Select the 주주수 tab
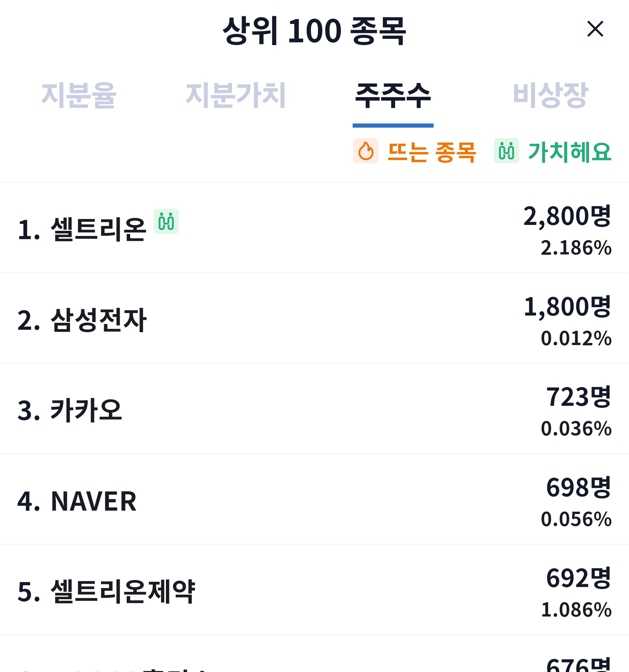 393,95
